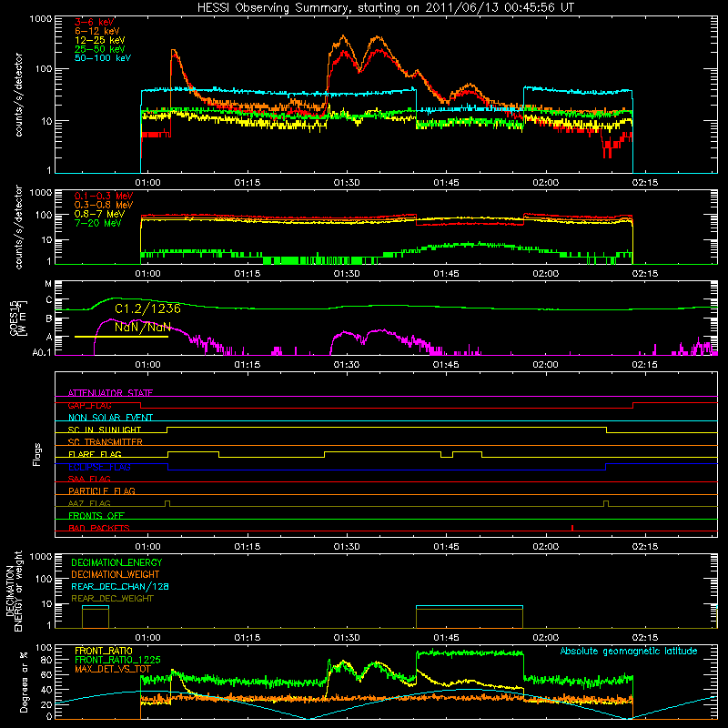Click the A0.1 tick label on GOES axis
728x728 pixels.
click(x=41, y=353)
